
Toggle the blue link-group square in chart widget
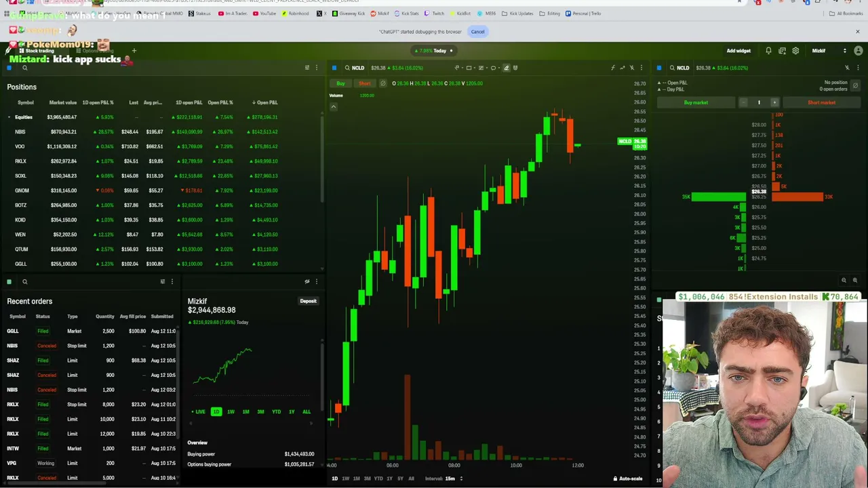pos(334,68)
